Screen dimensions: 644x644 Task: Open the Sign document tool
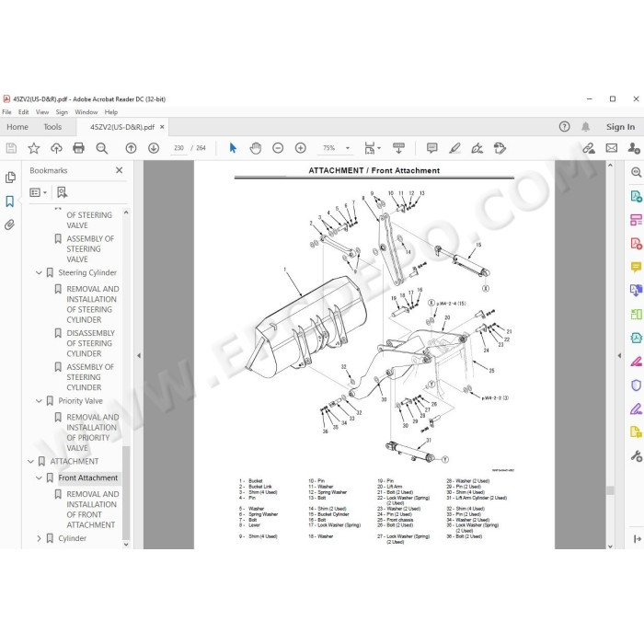tap(477, 148)
